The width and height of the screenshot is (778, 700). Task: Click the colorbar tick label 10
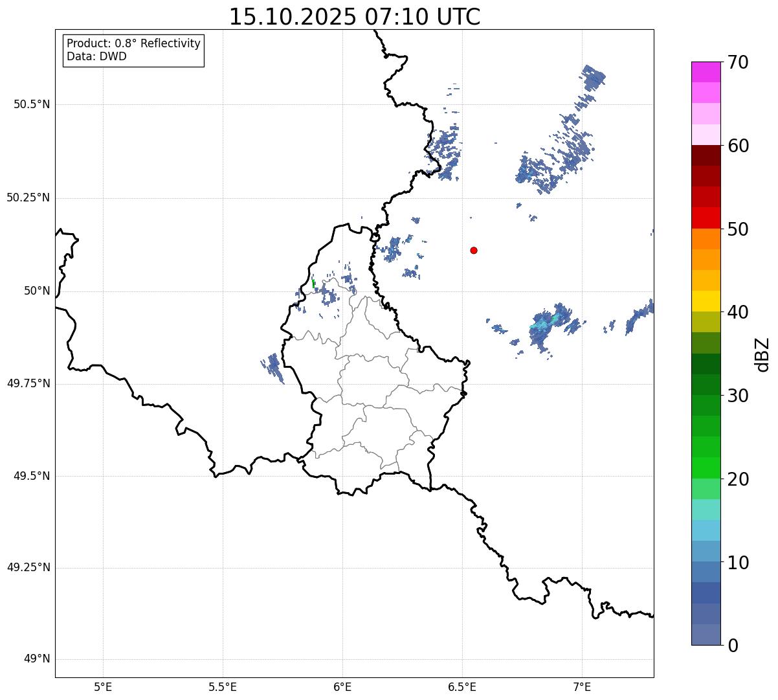738,563
